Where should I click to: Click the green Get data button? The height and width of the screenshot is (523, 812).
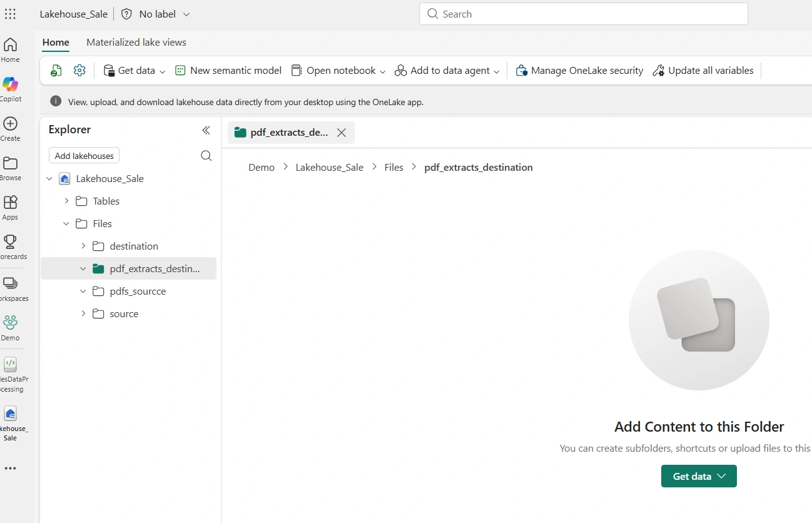(699, 476)
